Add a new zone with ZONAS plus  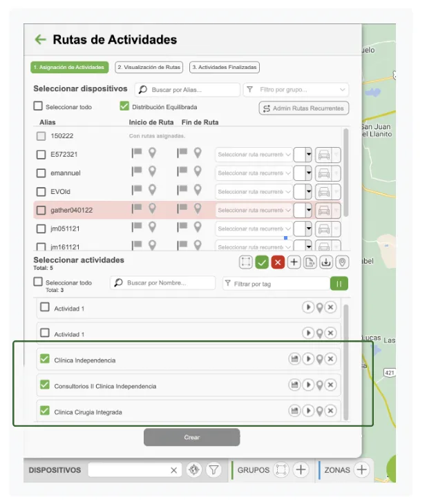[x=361, y=469]
